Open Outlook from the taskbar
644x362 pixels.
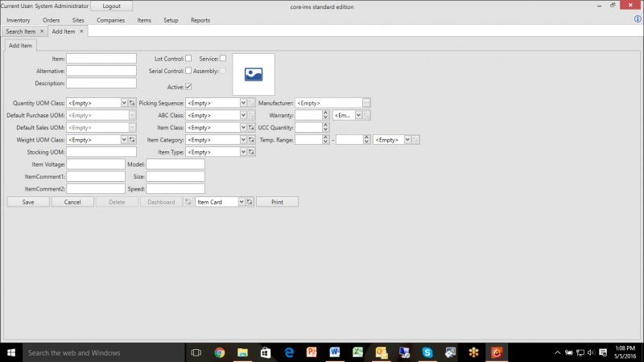pos(381,352)
